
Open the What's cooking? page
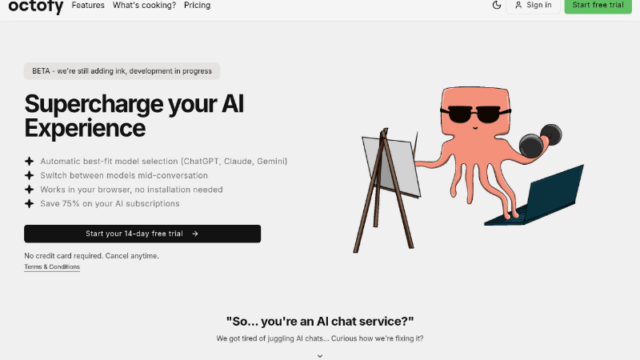144,5
